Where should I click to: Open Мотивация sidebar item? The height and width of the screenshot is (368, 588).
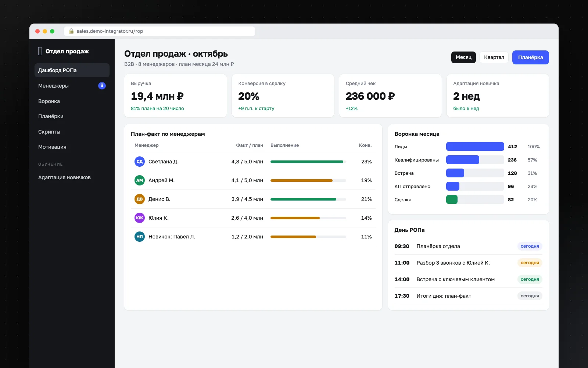(x=72, y=147)
